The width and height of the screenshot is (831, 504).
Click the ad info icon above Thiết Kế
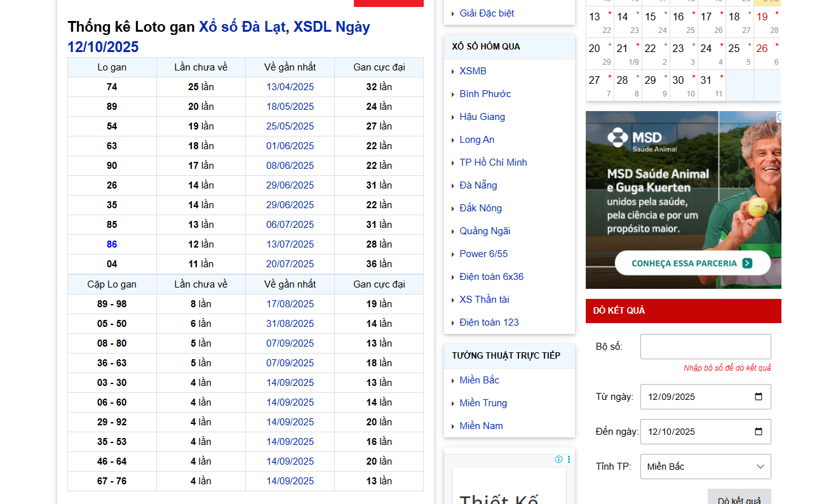(x=558, y=459)
